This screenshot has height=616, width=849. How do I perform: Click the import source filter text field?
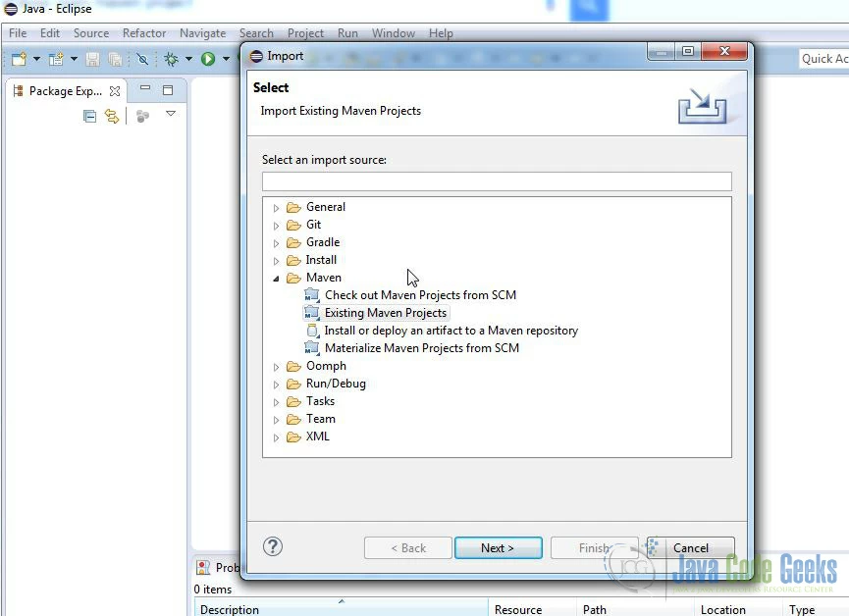(x=497, y=181)
